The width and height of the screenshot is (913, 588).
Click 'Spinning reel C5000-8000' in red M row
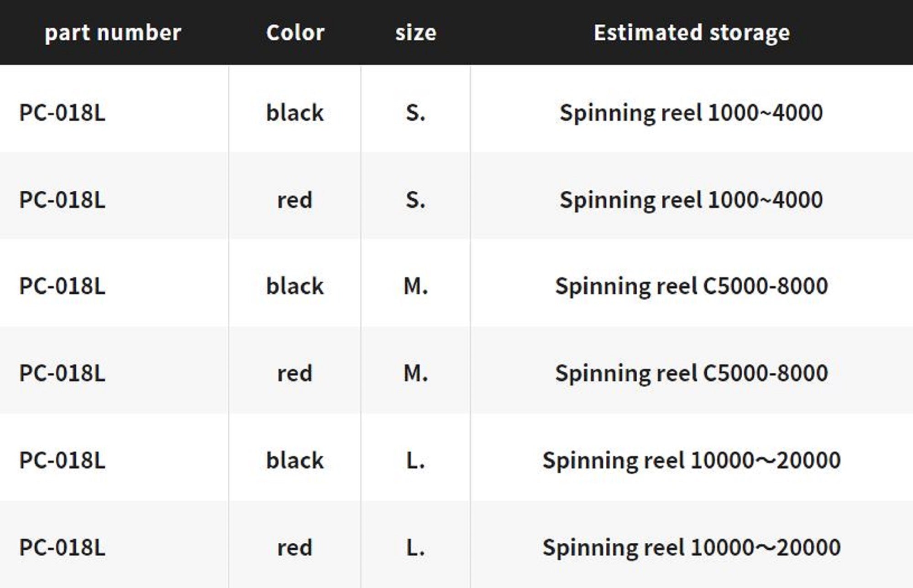[x=691, y=374]
